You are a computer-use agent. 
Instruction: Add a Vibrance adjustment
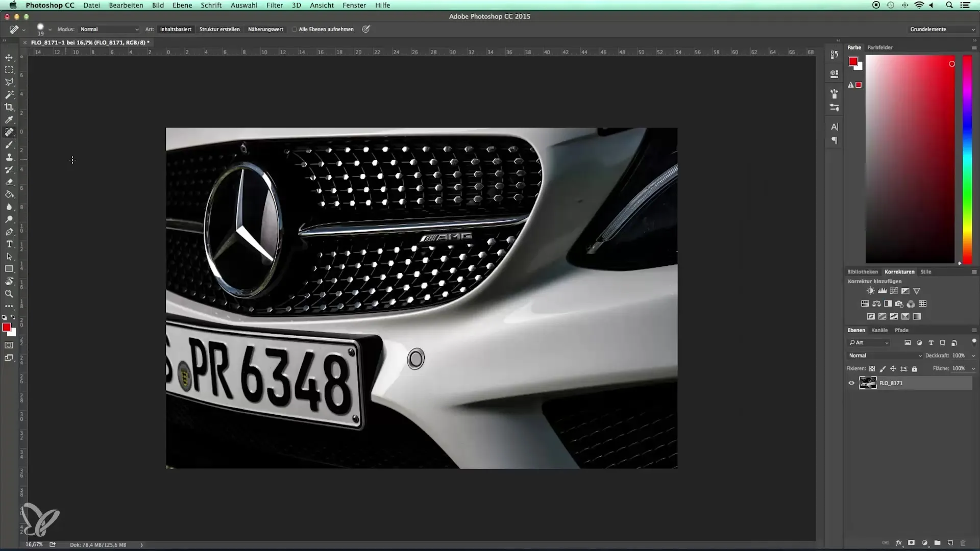[x=917, y=291]
